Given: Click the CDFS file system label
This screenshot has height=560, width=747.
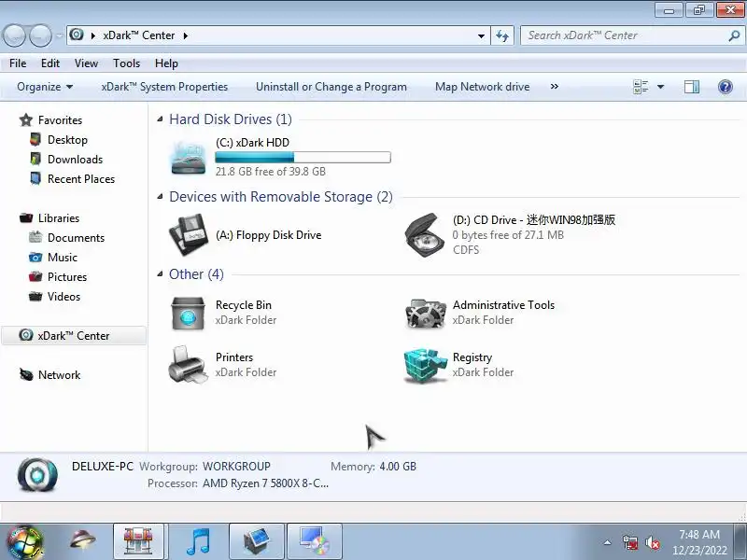Looking at the screenshot, I should point(466,250).
